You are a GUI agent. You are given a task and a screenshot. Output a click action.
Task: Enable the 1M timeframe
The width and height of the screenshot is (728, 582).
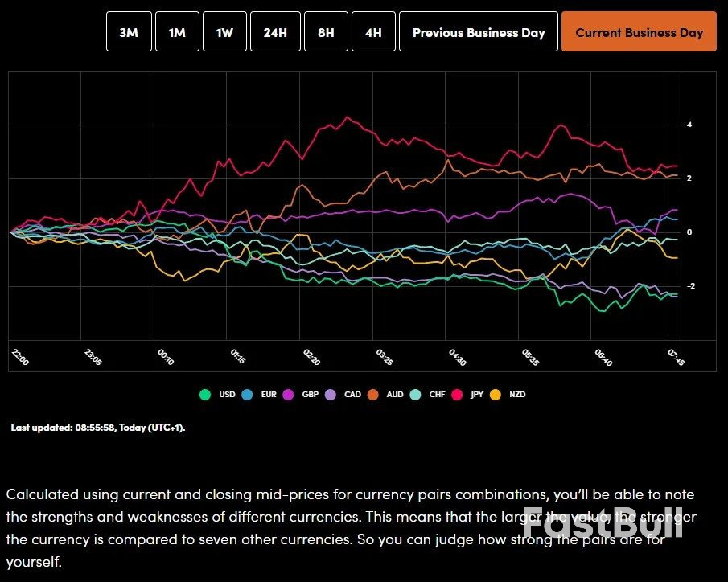point(177,31)
